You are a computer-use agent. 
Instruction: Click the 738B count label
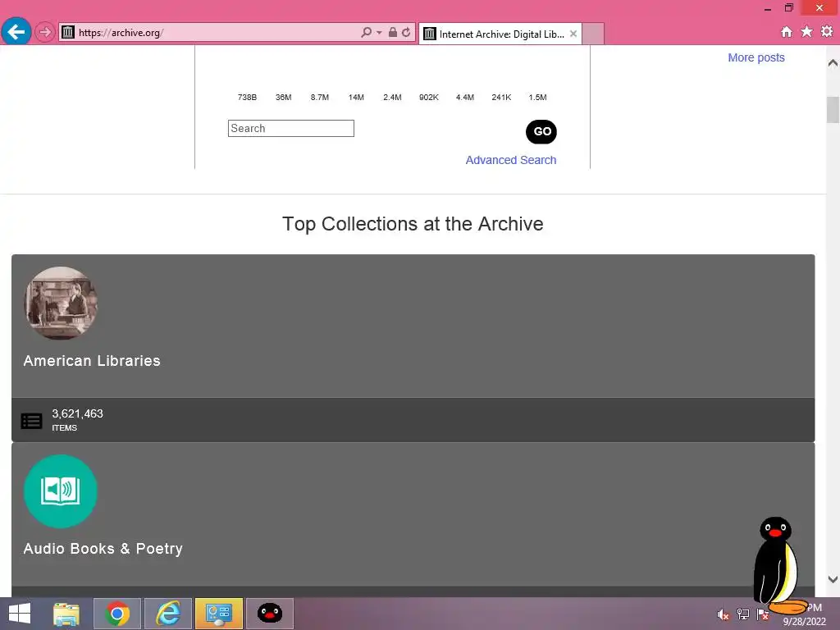point(247,98)
